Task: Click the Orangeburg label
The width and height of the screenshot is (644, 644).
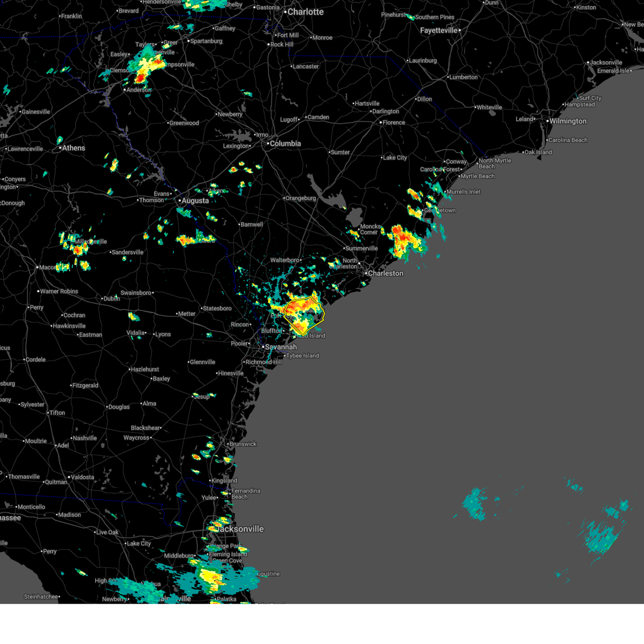Action: [301, 199]
